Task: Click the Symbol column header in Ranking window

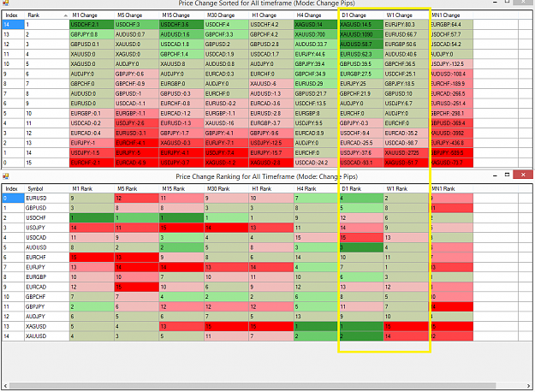Action: click(x=47, y=188)
